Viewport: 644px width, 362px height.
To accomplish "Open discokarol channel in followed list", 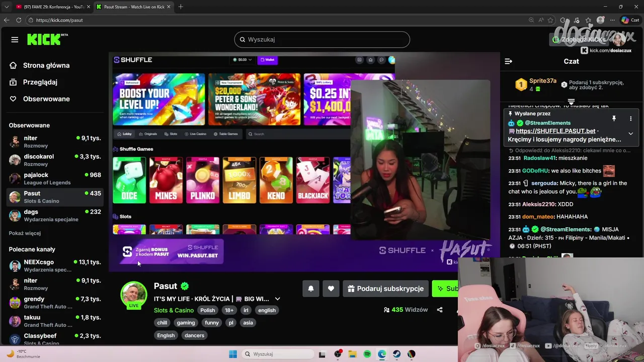I will point(54,160).
